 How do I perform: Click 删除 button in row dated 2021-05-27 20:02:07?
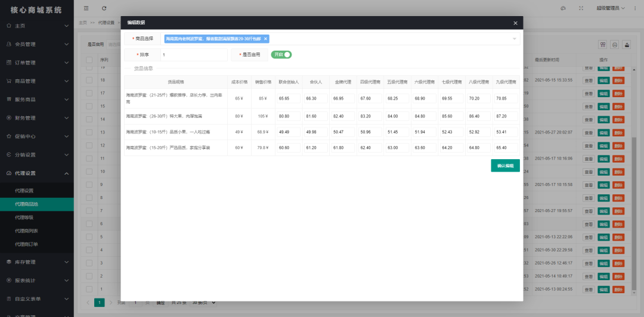click(x=618, y=132)
